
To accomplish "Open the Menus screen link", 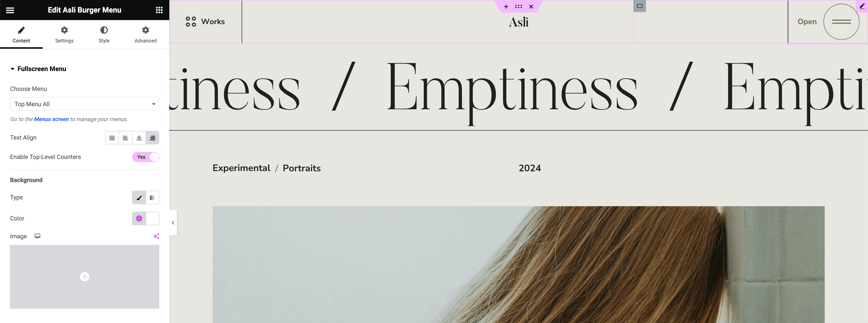I will [51, 119].
